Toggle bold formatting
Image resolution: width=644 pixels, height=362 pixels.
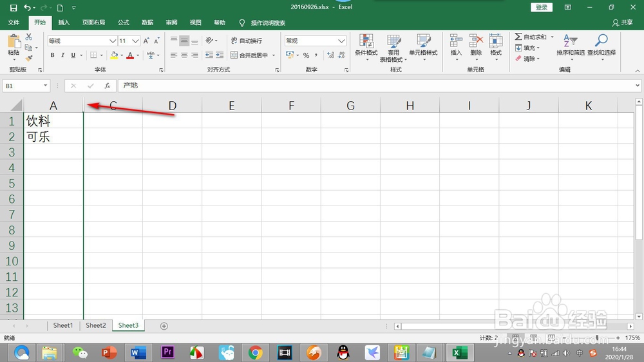[x=52, y=55]
